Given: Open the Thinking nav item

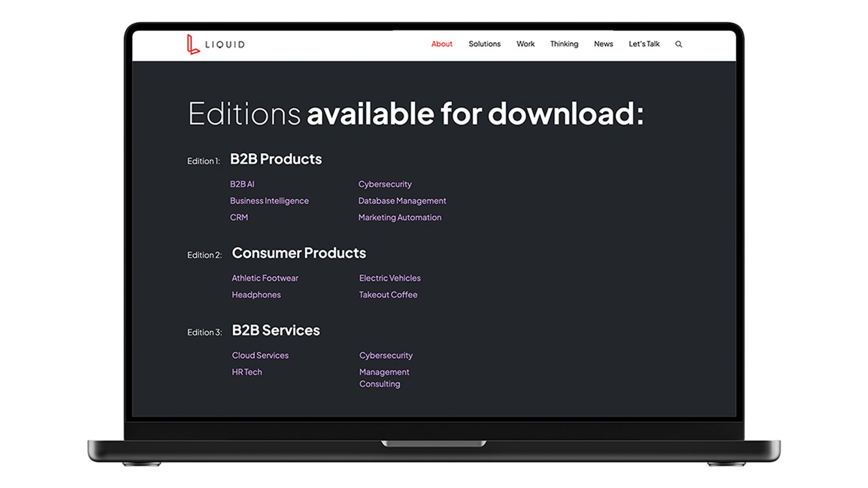Looking at the screenshot, I should pos(564,44).
